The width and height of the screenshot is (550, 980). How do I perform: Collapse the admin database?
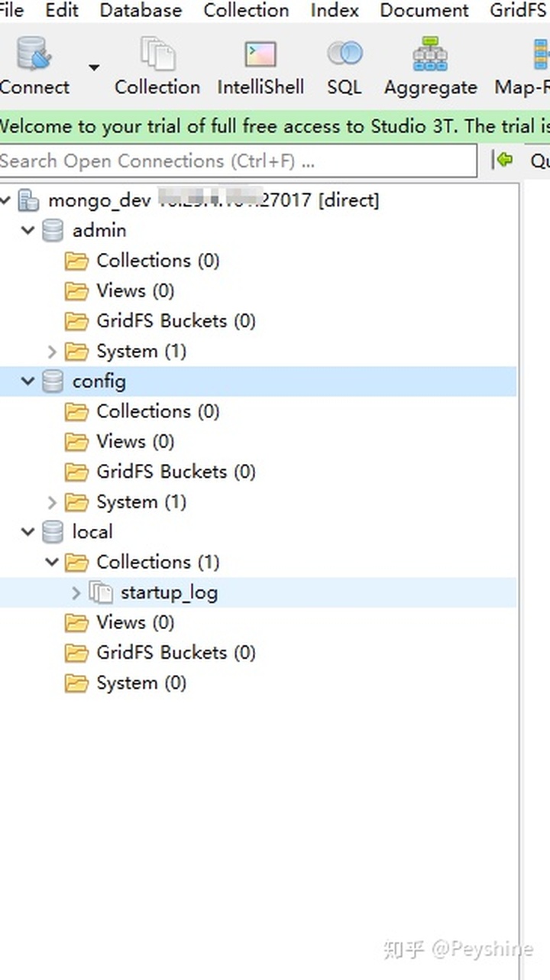coord(28,230)
